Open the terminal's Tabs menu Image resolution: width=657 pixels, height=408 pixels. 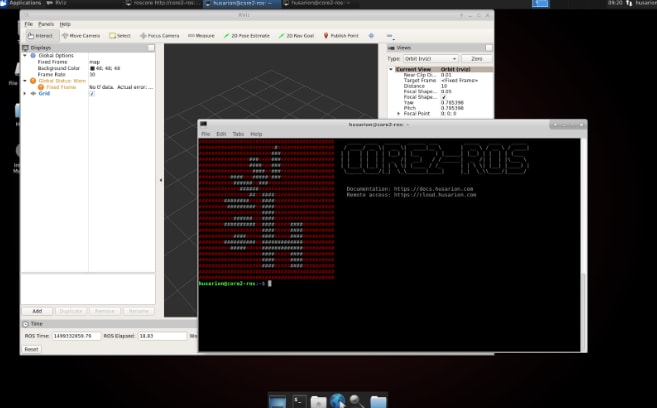pos(238,134)
